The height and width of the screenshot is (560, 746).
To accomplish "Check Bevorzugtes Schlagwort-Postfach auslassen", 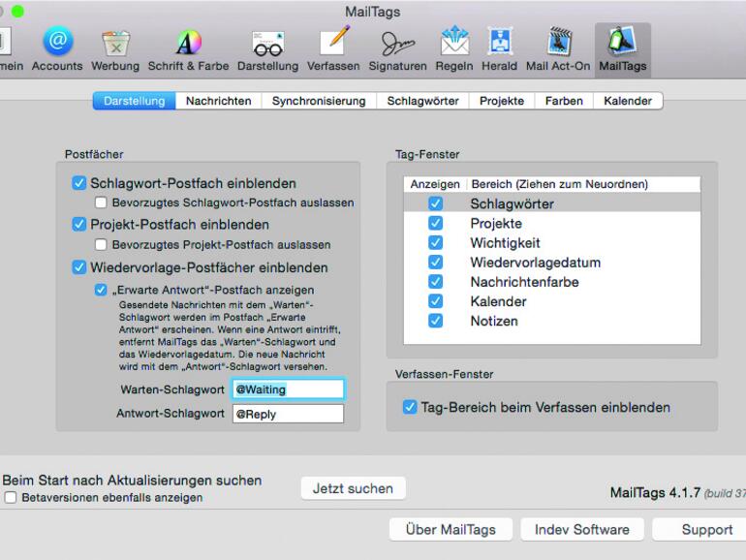I will [101, 202].
